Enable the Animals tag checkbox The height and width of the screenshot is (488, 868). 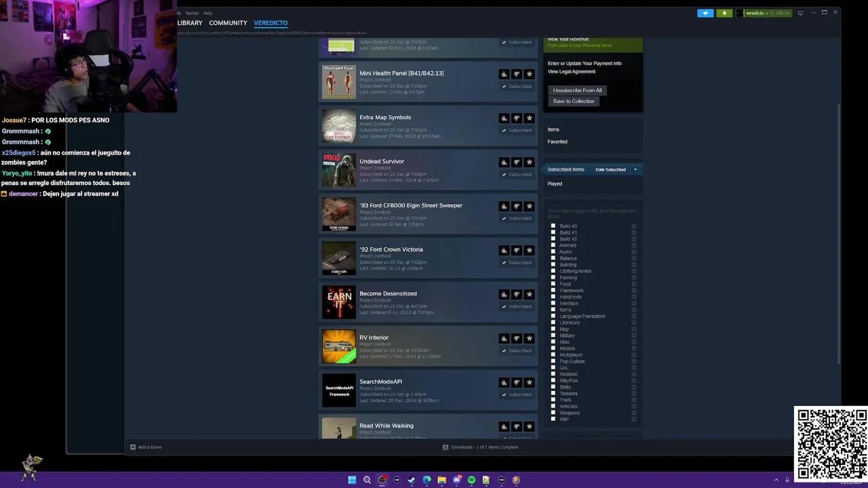[553, 245]
